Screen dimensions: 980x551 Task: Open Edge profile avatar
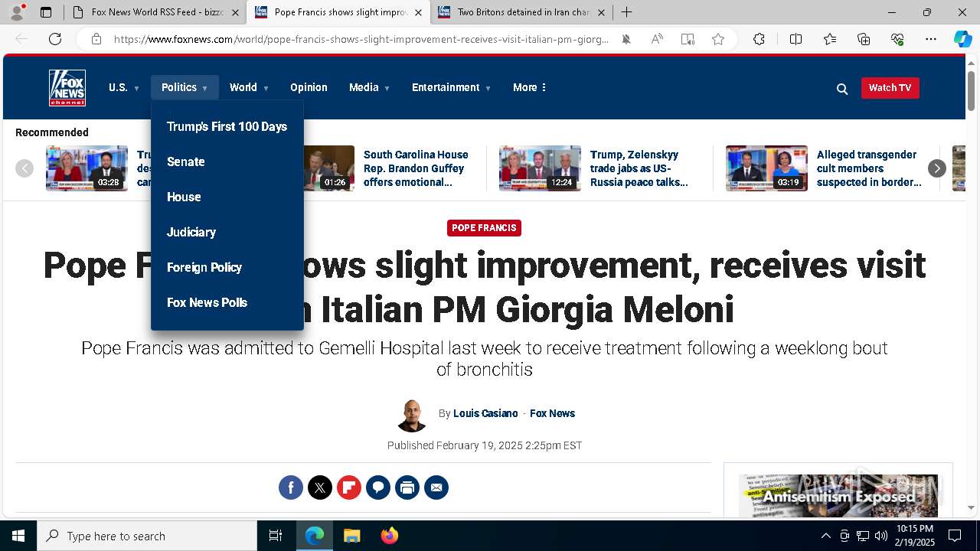click(17, 12)
